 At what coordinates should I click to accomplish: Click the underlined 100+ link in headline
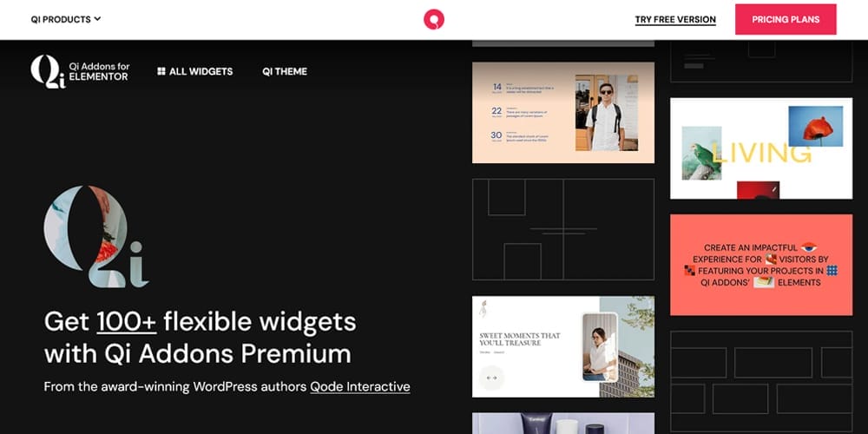pyautogui.click(x=127, y=322)
